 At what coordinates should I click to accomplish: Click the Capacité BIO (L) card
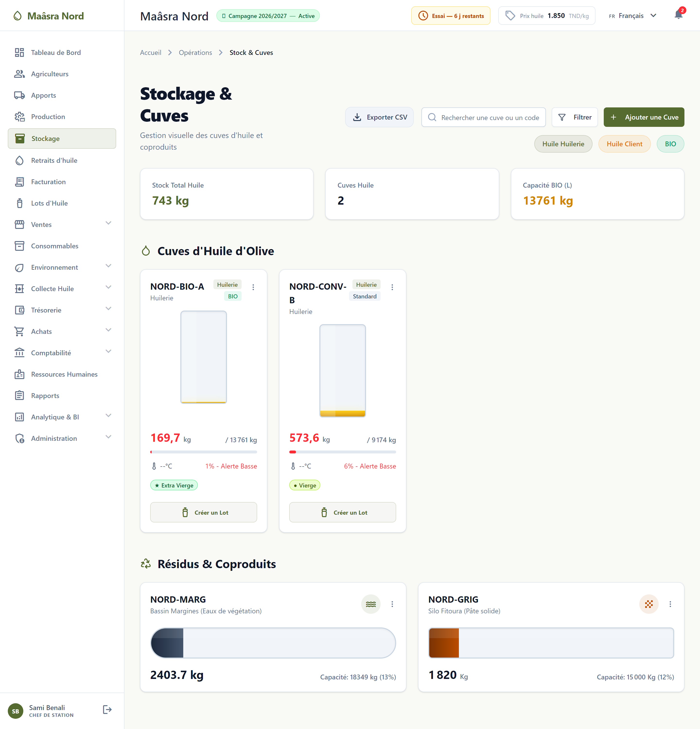click(x=597, y=194)
